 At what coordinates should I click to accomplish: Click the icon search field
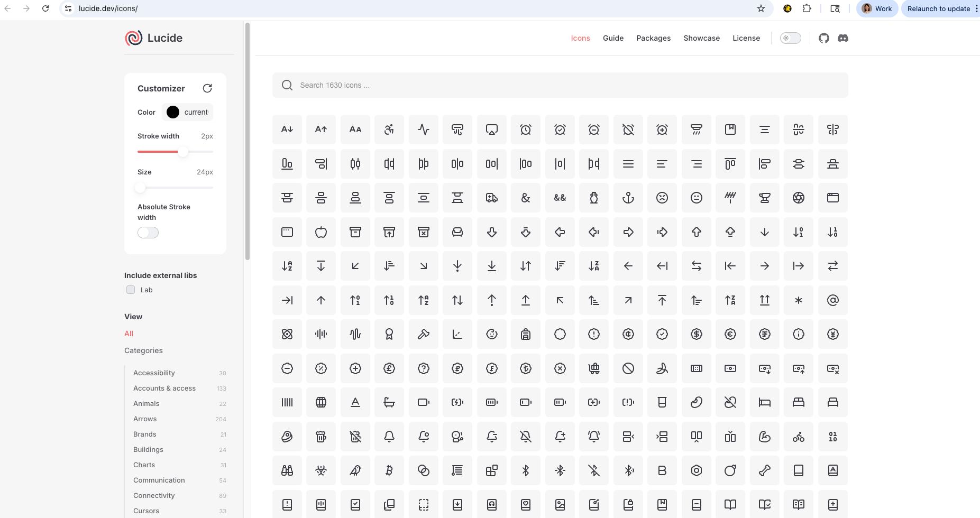[x=560, y=85]
